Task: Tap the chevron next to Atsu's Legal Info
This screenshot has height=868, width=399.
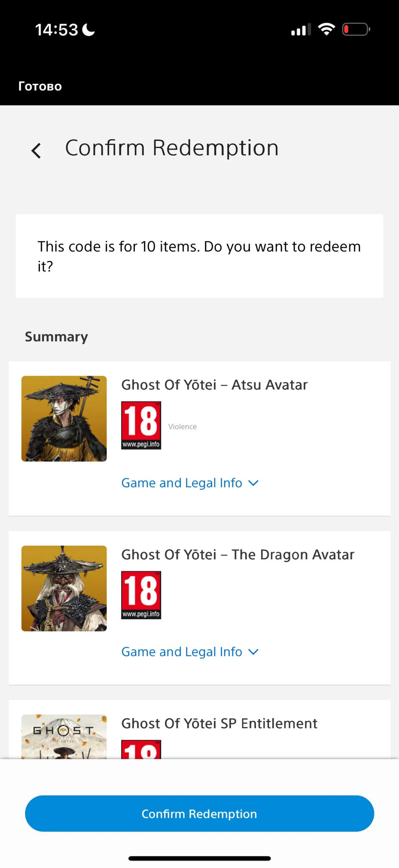Action: click(253, 483)
